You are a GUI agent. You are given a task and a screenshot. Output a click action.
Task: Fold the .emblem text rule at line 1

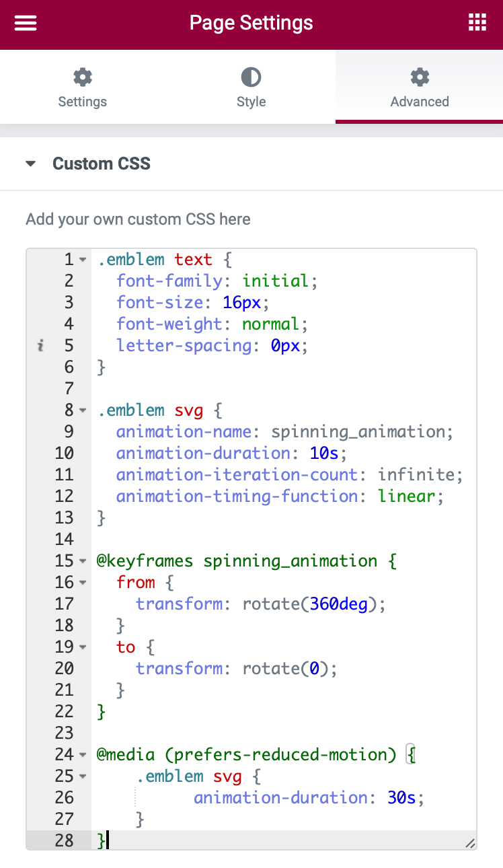(x=83, y=260)
